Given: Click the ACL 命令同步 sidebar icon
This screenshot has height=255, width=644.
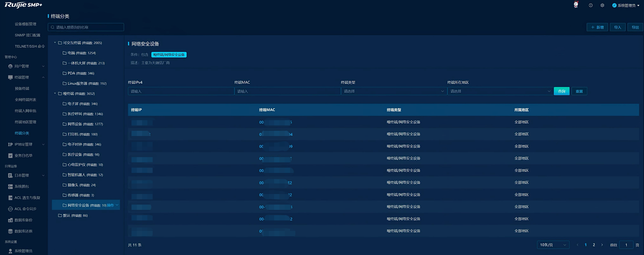Looking at the screenshot, I should pyautogui.click(x=10, y=209).
